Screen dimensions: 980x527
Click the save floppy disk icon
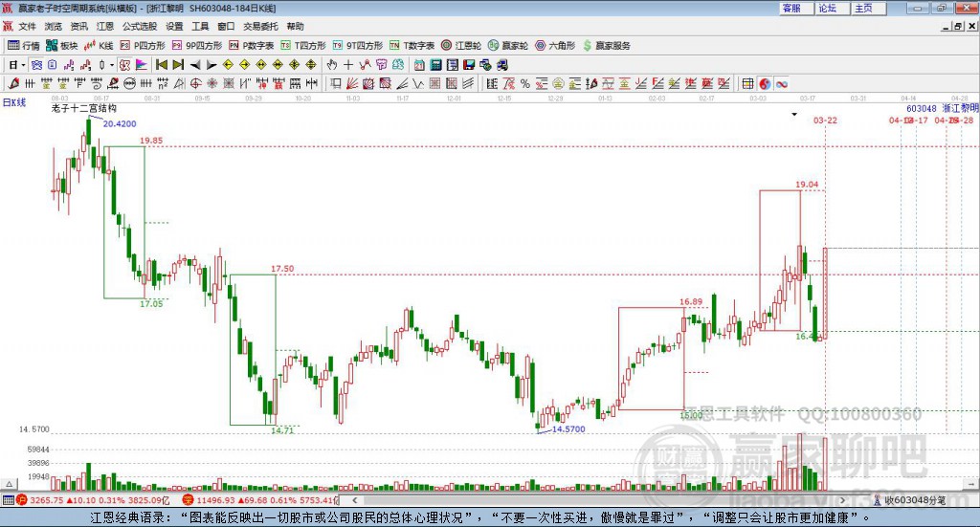pyautogui.click(x=469, y=65)
